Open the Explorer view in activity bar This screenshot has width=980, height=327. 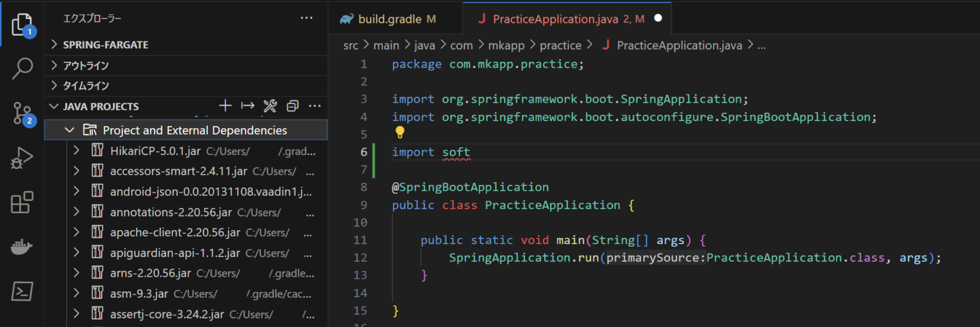[22, 24]
